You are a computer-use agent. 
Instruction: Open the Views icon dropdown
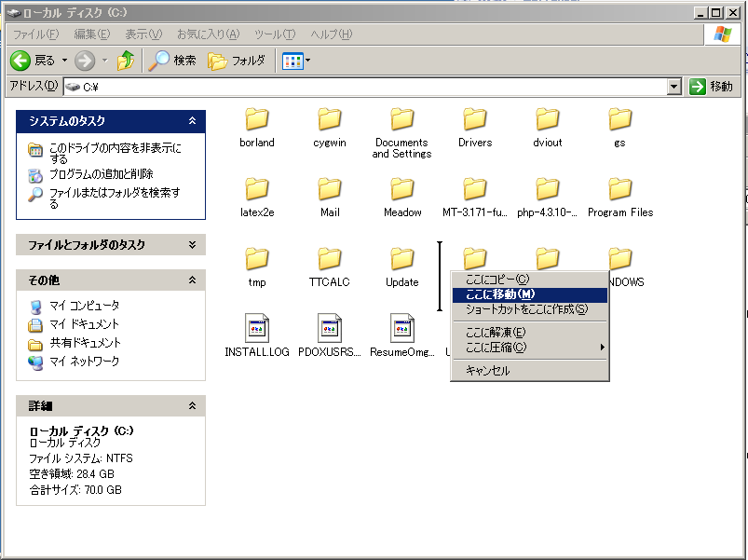297,61
